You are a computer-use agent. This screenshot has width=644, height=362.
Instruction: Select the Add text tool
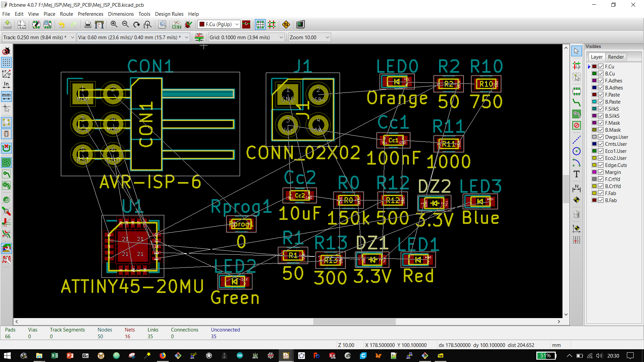[x=577, y=174]
